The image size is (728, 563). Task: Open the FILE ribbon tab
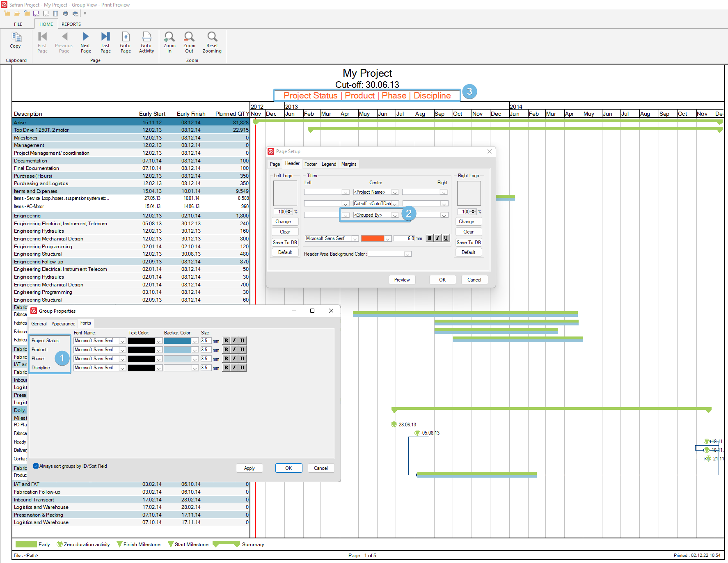[x=18, y=24]
